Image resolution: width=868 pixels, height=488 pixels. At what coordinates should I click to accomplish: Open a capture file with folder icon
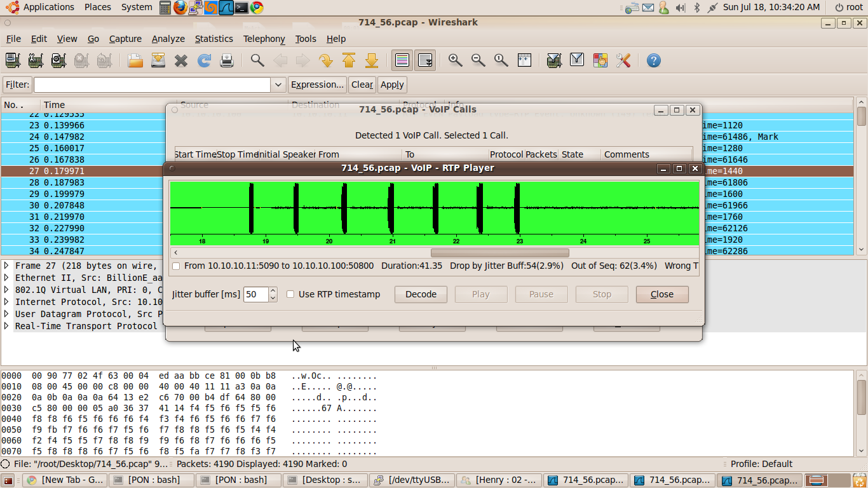tap(135, 60)
